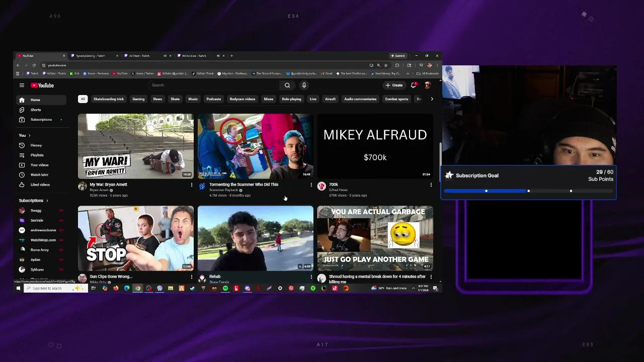Open options menu for My War: Bryan Arnett
The width and height of the screenshot is (644, 362).
(191, 185)
